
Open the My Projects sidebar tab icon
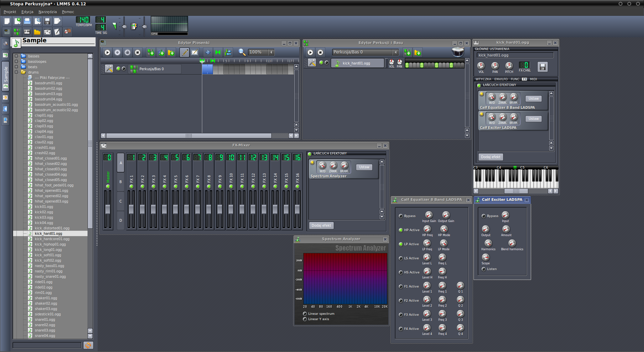tap(5, 55)
